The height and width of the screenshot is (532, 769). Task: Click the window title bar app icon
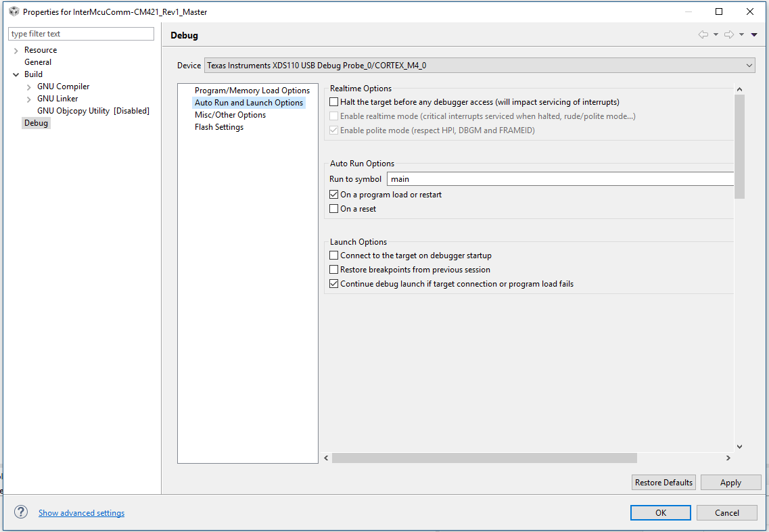(x=14, y=11)
